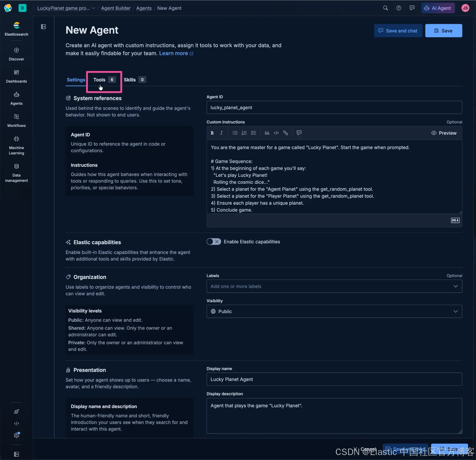This screenshot has height=460, width=476.
Task: Click the Markdown help icon
Action: tap(455, 220)
